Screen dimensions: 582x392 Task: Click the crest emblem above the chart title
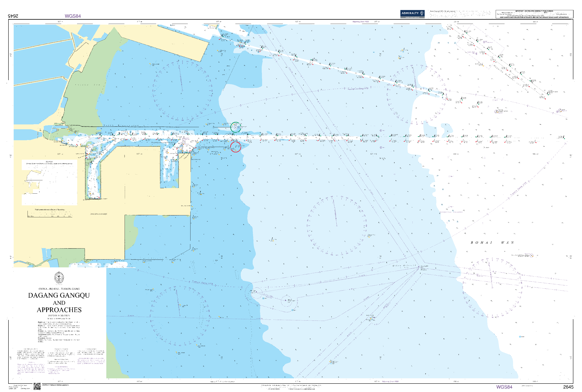point(59,278)
